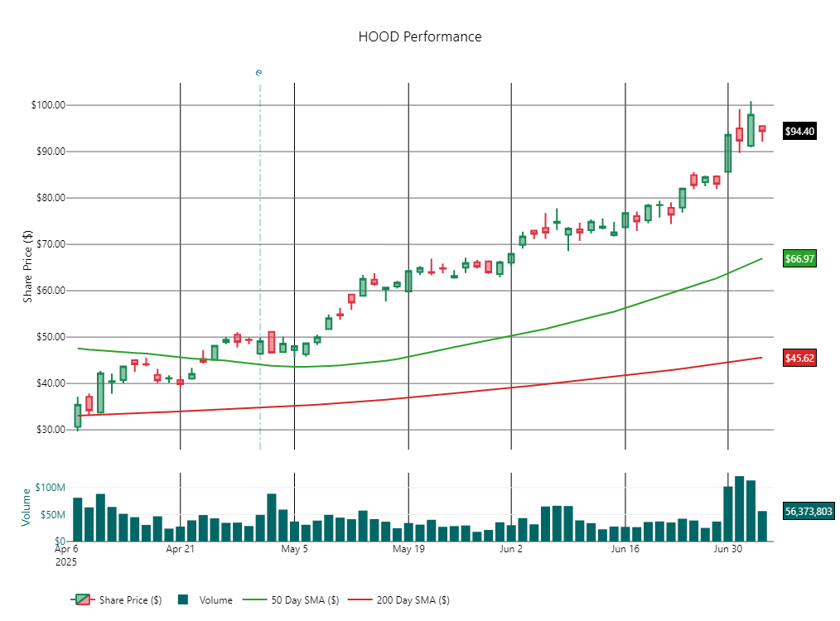Click the $66.97 50-day SMA label
840x621 pixels.
799,259
